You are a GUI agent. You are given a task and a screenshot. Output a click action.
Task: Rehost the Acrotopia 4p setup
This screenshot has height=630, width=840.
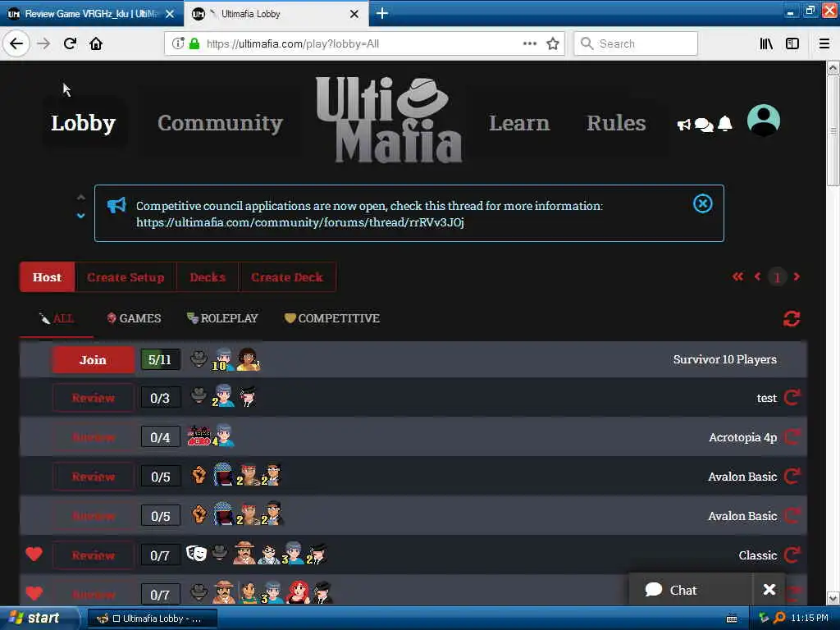(792, 437)
